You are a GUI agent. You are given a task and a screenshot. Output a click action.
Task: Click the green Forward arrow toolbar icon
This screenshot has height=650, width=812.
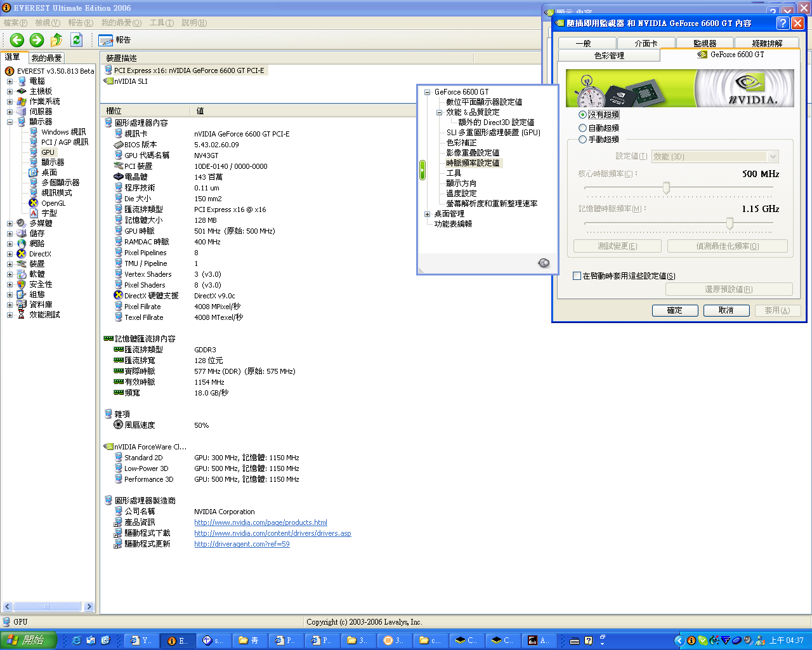pyautogui.click(x=37, y=40)
